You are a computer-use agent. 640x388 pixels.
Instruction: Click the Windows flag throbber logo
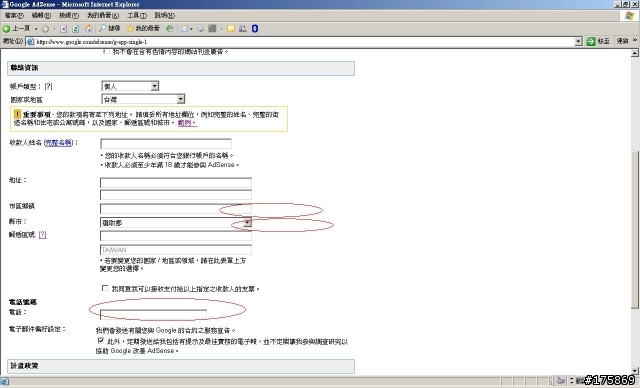tap(629, 16)
